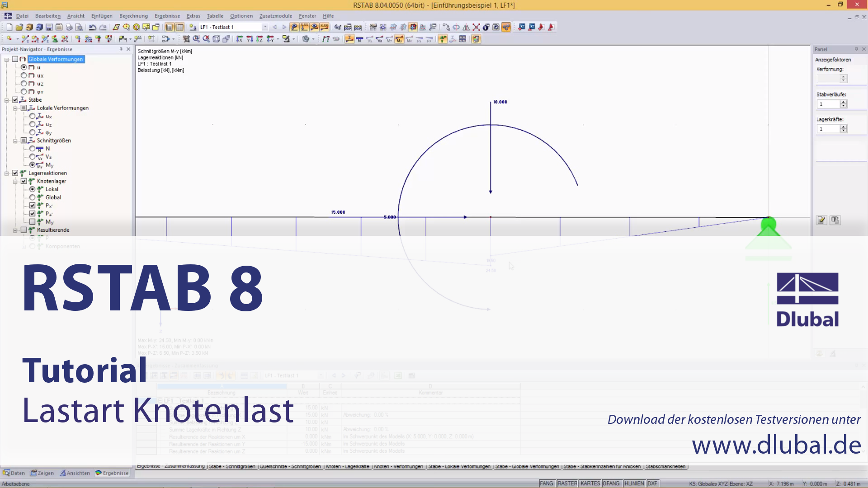
Task: Toggle the KARTES status bar button
Action: point(590,483)
